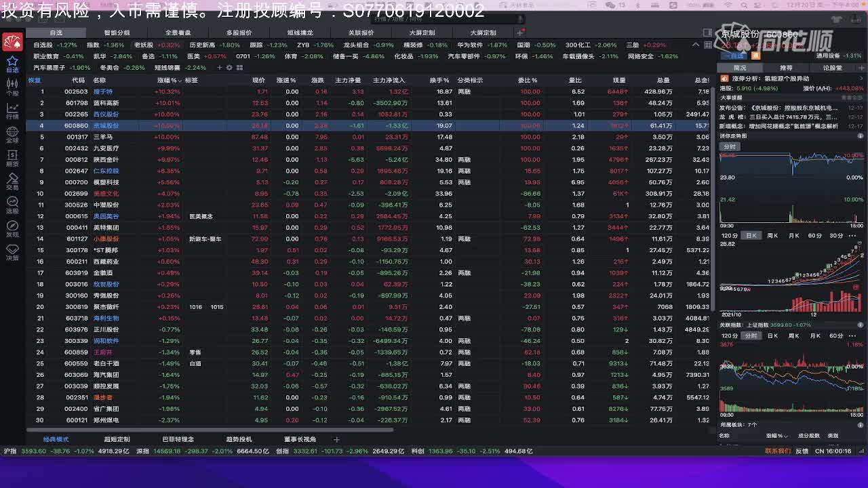Toggle panel layout icon left of 京城股份
The width and height of the screenshot is (868, 488).
click(x=707, y=33)
